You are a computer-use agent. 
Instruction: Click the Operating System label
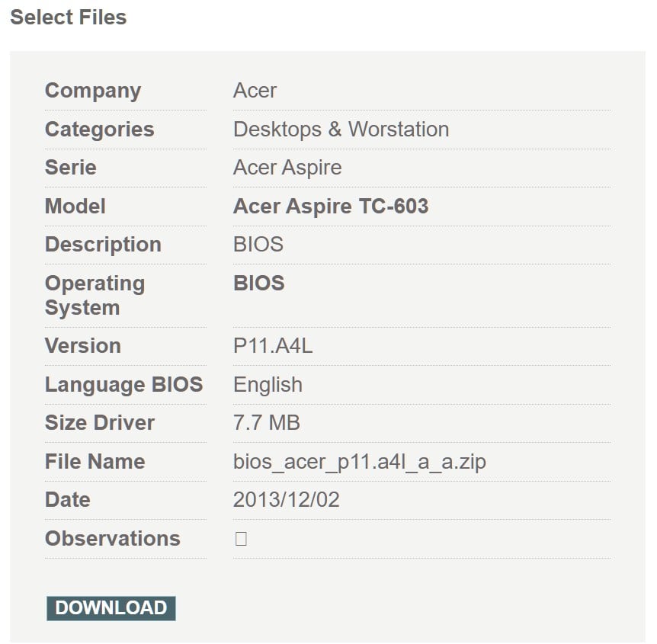click(x=95, y=296)
